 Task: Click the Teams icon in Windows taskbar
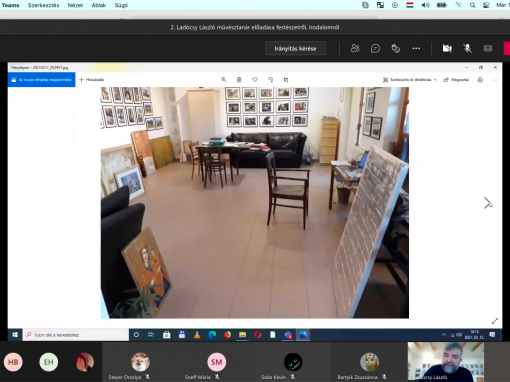(288, 335)
